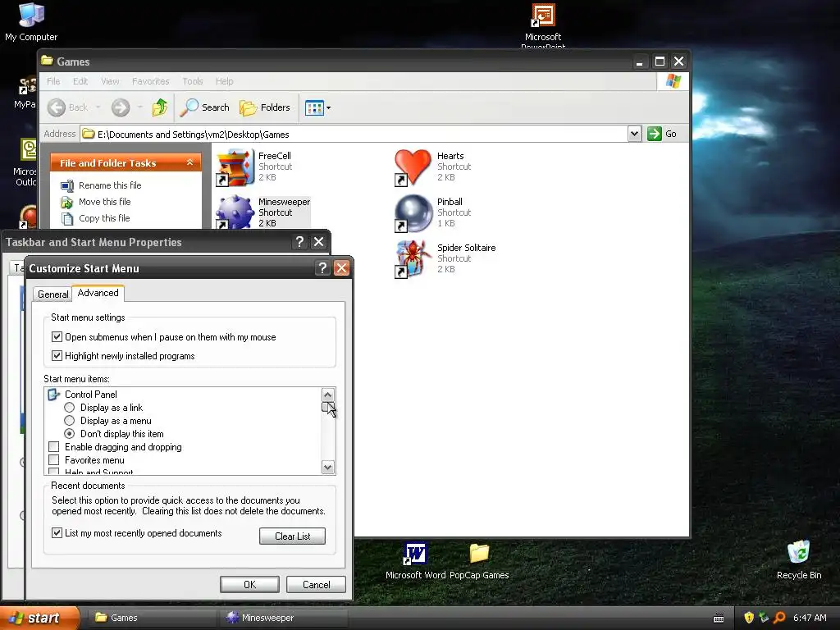This screenshot has width=840, height=630.
Task: Open the Recycle Bin
Action: click(x=799, y=559)
